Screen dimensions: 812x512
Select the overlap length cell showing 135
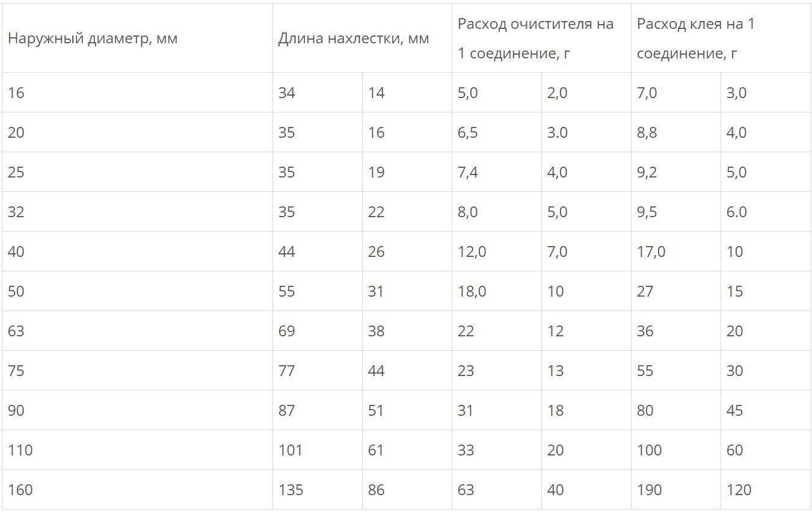(x=291, y=490)
